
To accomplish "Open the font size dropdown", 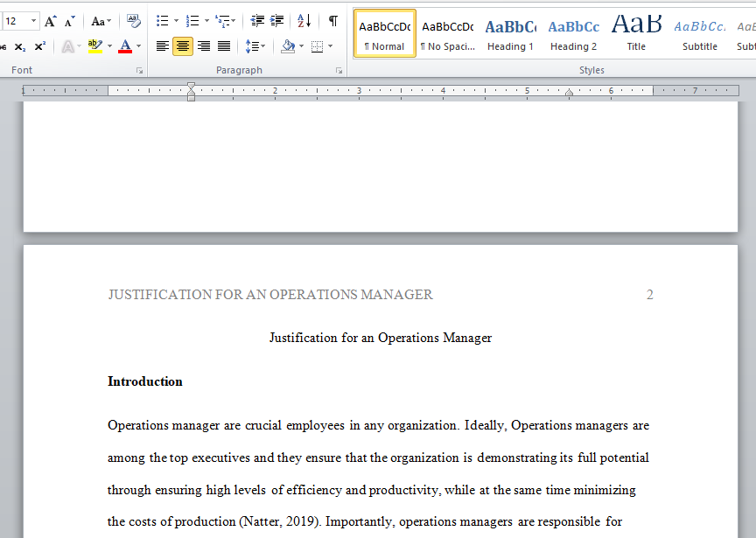I will [x=34, y=21].
